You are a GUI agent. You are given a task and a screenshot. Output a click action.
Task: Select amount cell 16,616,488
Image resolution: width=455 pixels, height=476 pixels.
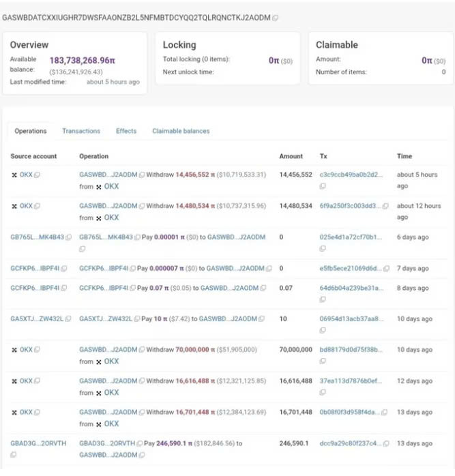(296, 381)
